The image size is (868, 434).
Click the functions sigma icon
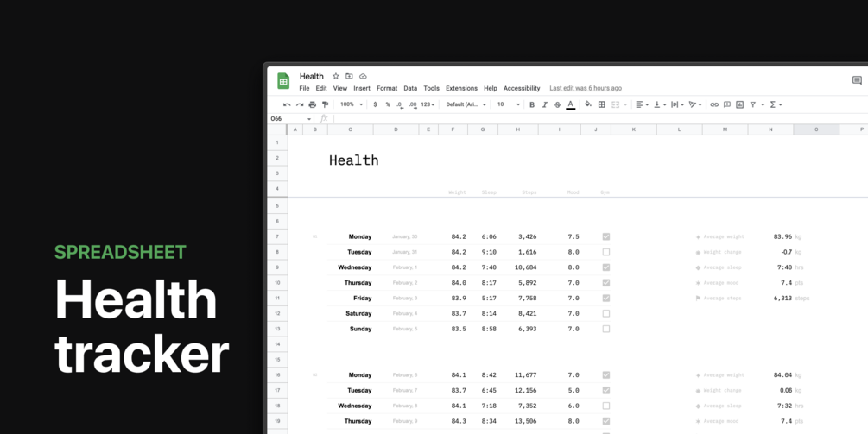point(773,104)
